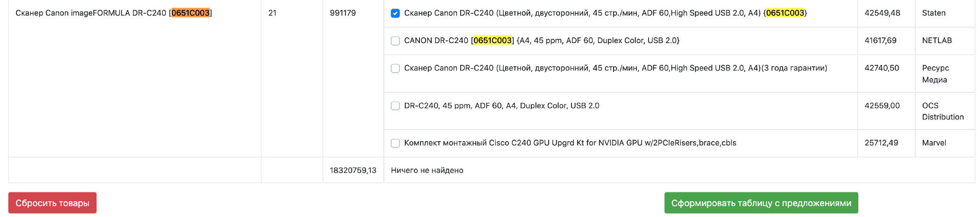Click the OCS Distribution supplier name
The width and height of the screenshot is (980, 217).
pos(943,111)
